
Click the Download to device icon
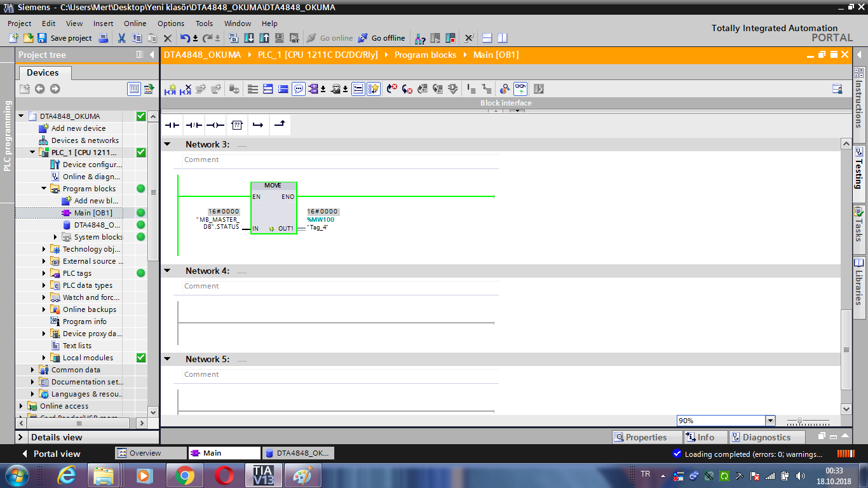[x=249, y=38]
